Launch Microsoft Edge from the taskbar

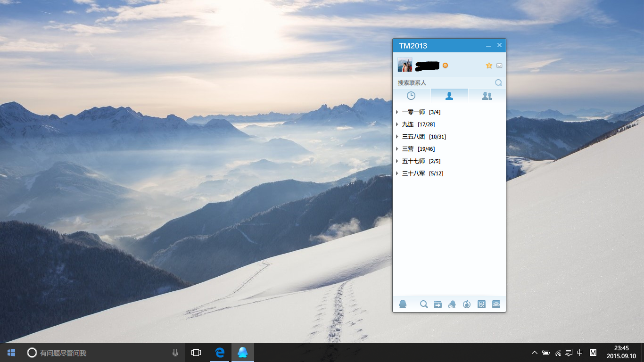click(x=220, y=353)
